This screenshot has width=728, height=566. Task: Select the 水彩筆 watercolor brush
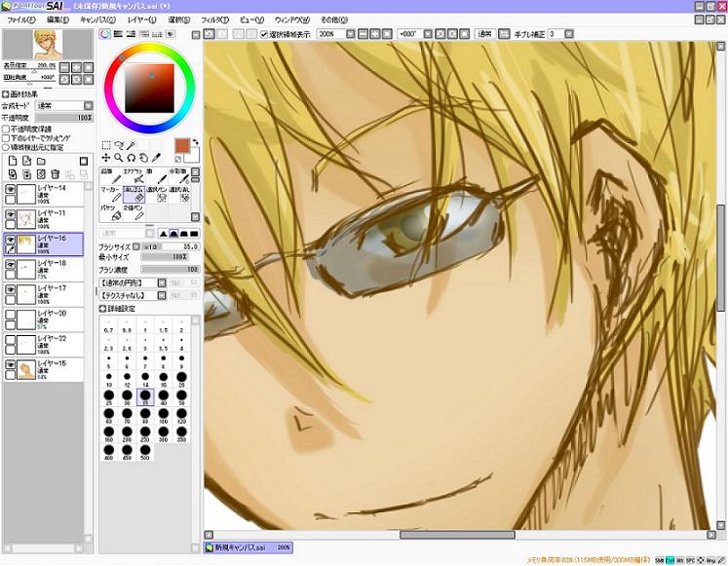[179, 175]
